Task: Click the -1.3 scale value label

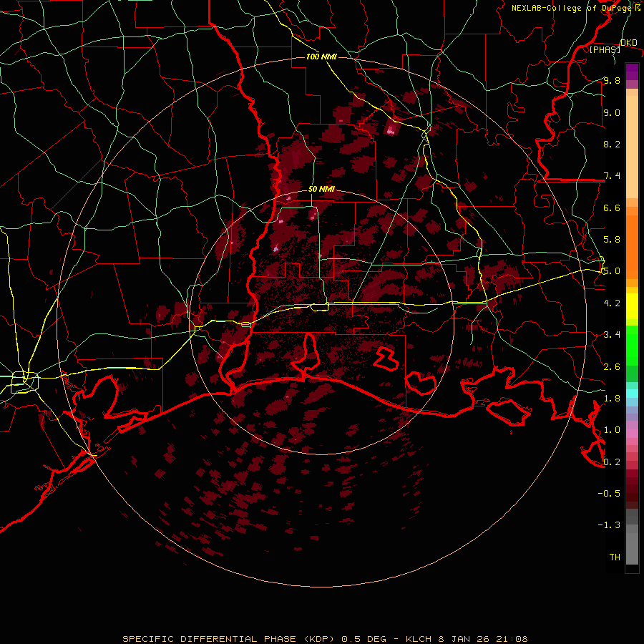Action: pos(609,525)
